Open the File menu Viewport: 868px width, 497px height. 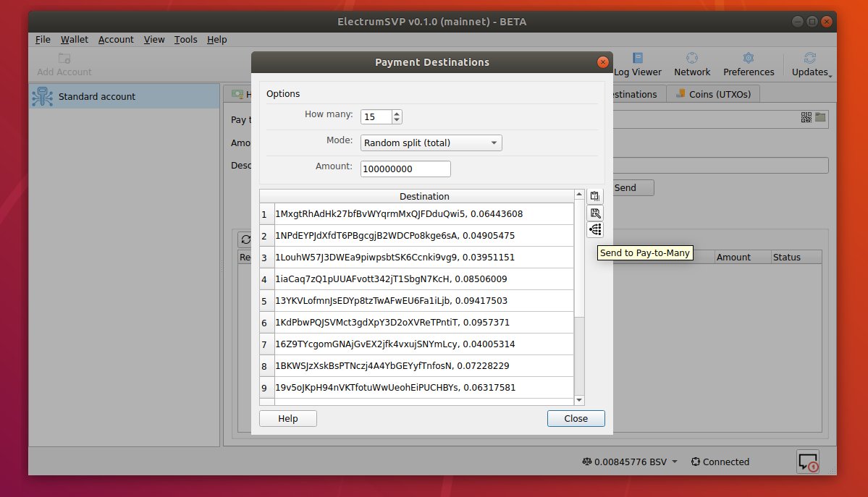pyautogui.click(x=43, y=39)
